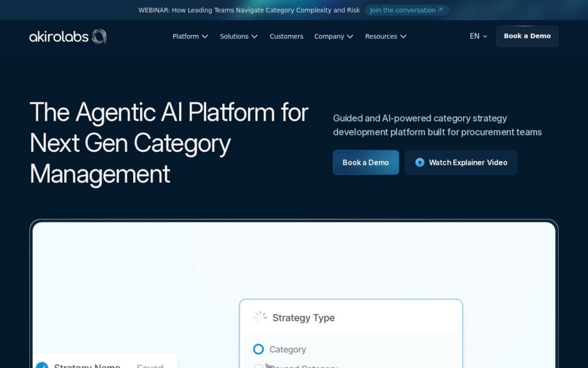Click Watch Explainer Video button

click(461, 162)
